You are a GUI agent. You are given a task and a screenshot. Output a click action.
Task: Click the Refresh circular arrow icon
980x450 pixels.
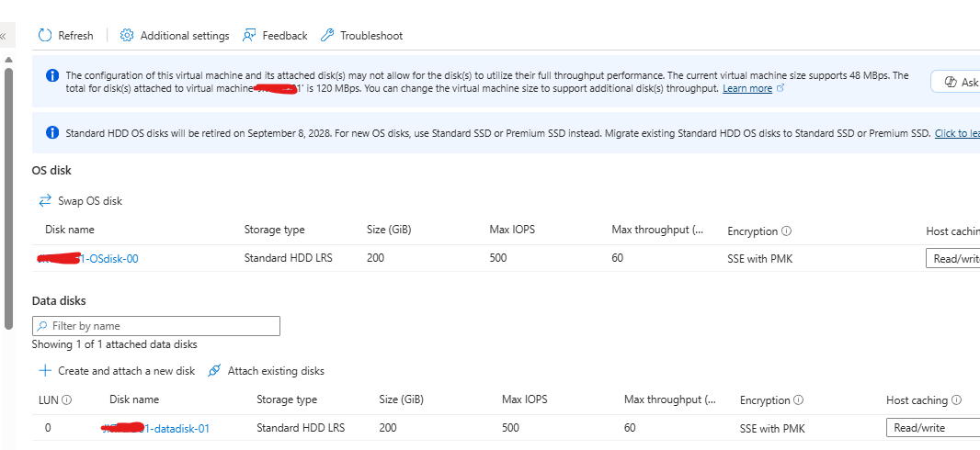(x=45, y=36)
